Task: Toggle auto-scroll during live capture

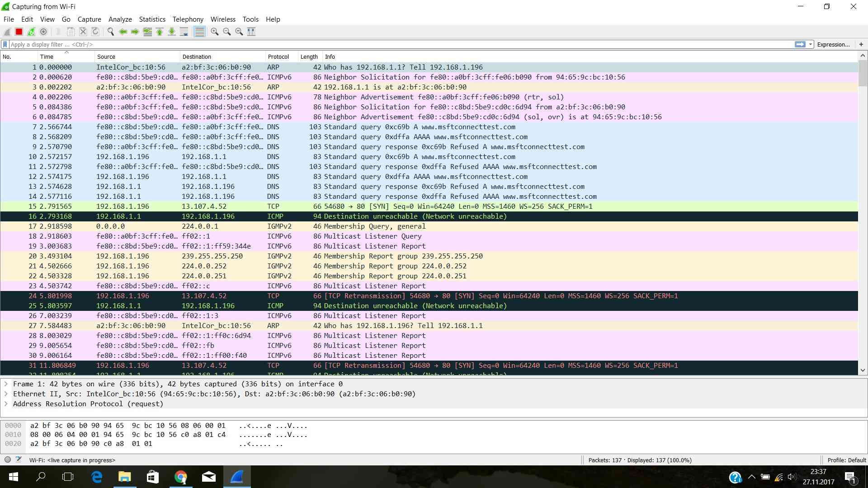Action: coord(184,32)
